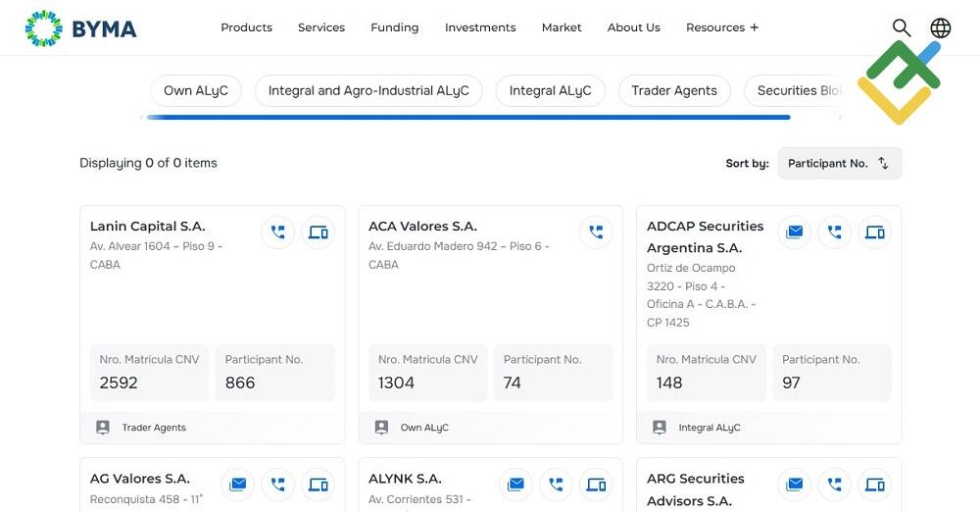Open the Market menu
Viewport: 980px width, 512px height.
coord(562,27)
